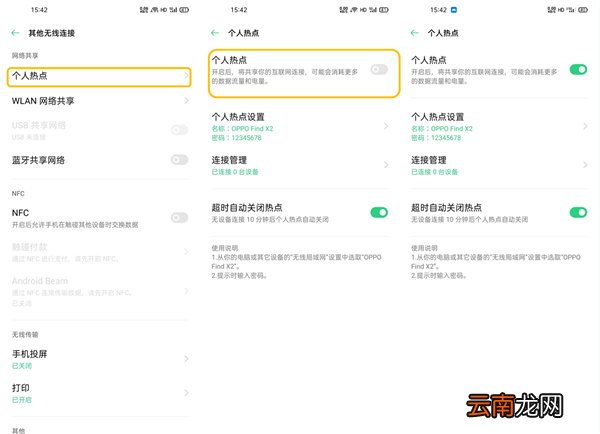Expand 个人热点设置 chevron in middle screen

tap(386, 126)
